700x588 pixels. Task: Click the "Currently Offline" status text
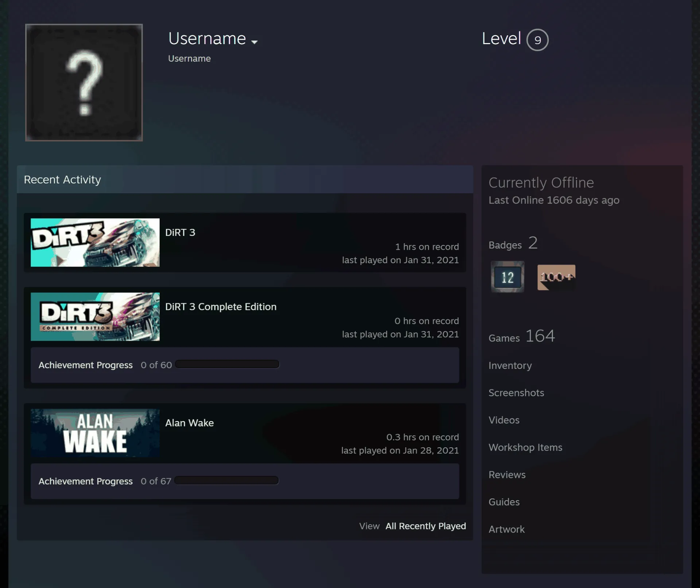click(x=541, y=183)
